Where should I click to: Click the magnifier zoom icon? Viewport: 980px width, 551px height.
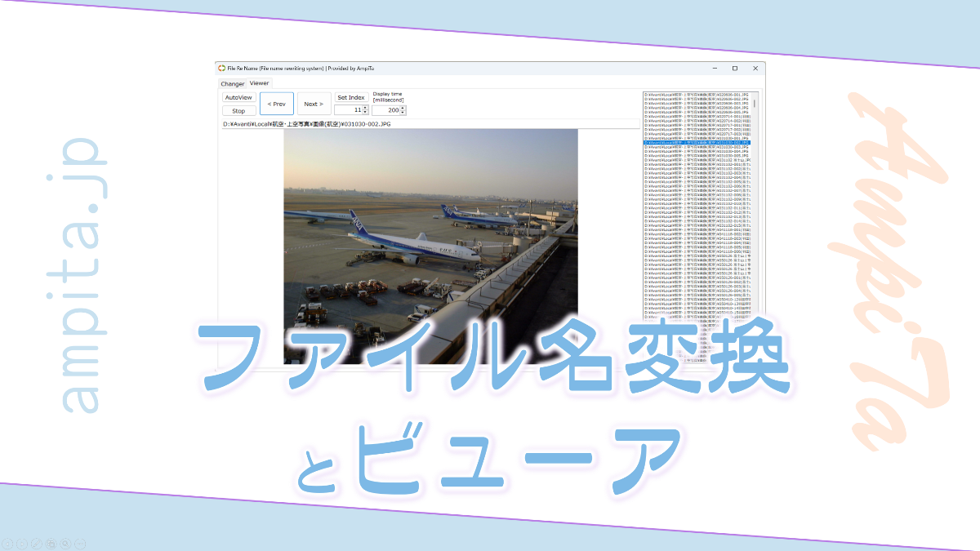(x=65, y=543)
